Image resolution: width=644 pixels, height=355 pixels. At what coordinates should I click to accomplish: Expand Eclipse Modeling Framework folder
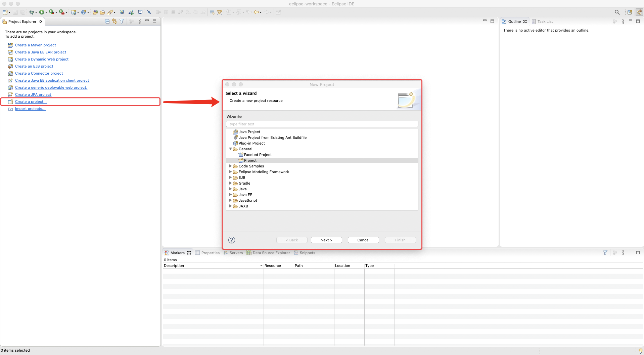pos(231,172)
